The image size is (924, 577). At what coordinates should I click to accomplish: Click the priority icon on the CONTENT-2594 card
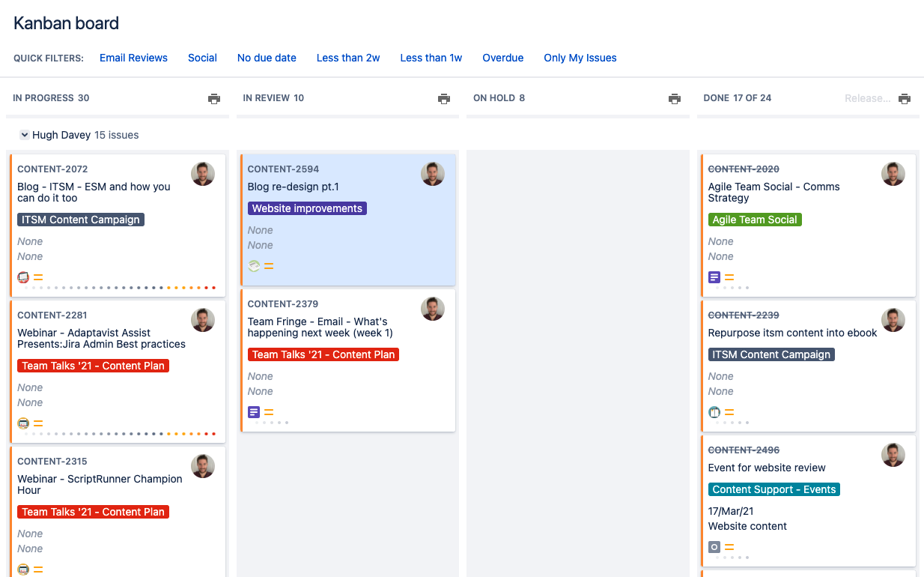click(x=268, y=265)
